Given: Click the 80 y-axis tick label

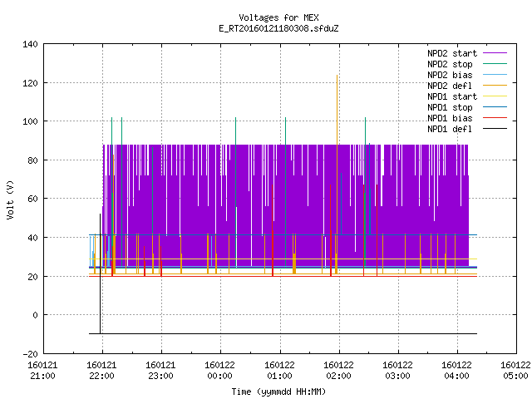Looking at the screenshot, I should pyautogui.click(x=32, y=160).
